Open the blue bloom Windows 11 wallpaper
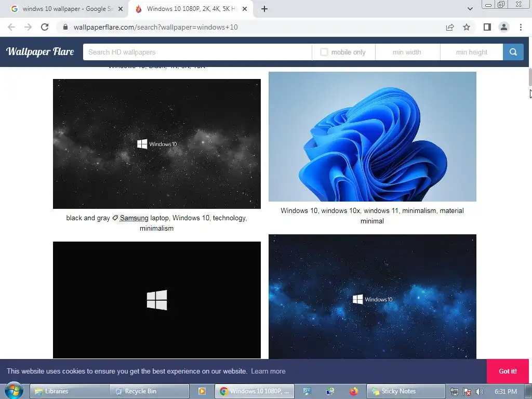 pos(372,137)
